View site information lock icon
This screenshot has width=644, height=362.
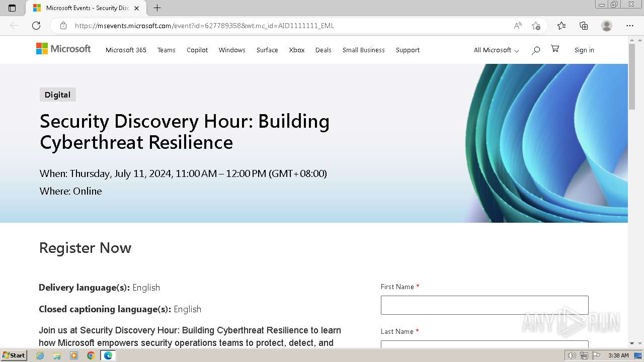63,26
